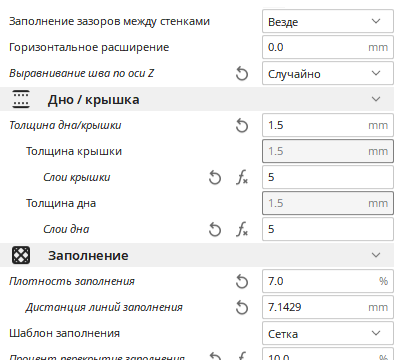Reset Дистанция линий заполнения value
The image size is (397, 360).
(242, 308)
